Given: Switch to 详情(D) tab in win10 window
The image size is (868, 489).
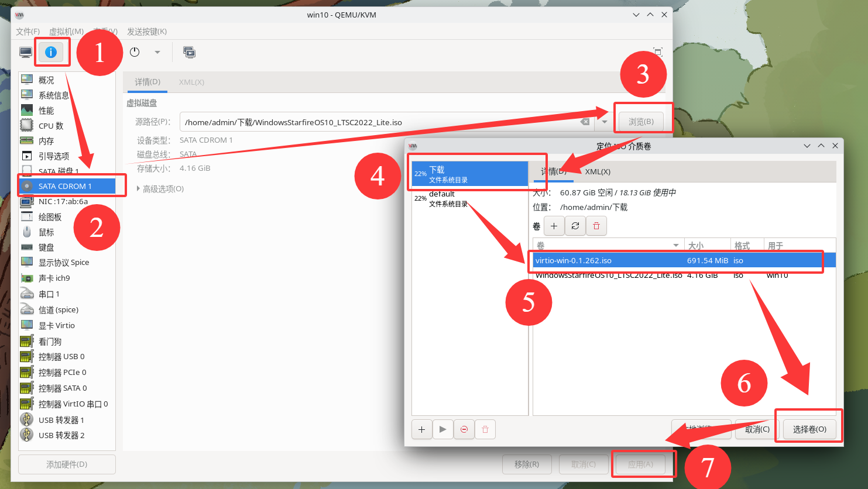Looking at the screenshot, I should click(x=147, y=82).
